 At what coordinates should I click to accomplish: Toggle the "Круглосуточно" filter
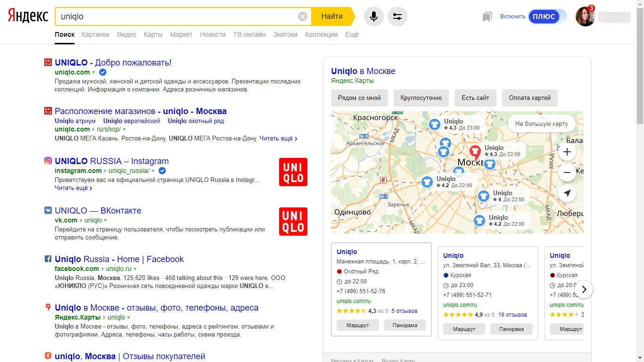click(x=421, y=98)
